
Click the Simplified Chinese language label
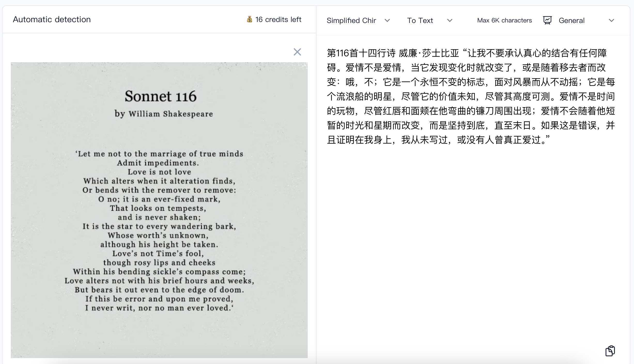click(351, 20)
